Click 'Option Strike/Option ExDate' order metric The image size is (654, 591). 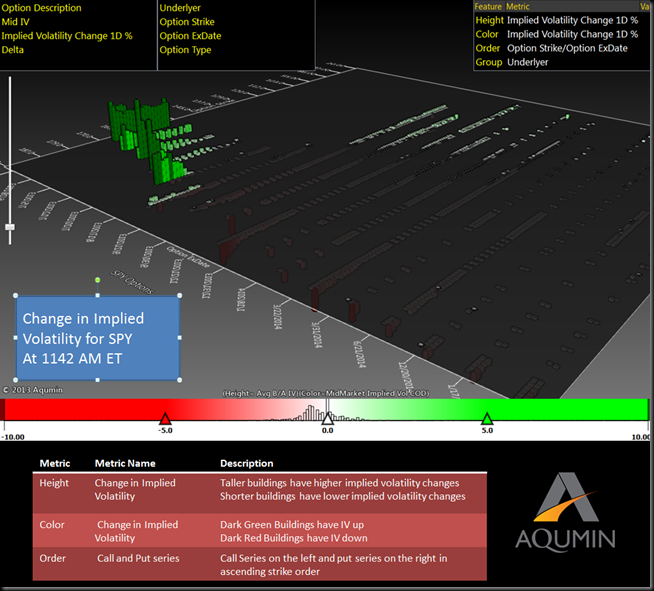tap(567, 48)
